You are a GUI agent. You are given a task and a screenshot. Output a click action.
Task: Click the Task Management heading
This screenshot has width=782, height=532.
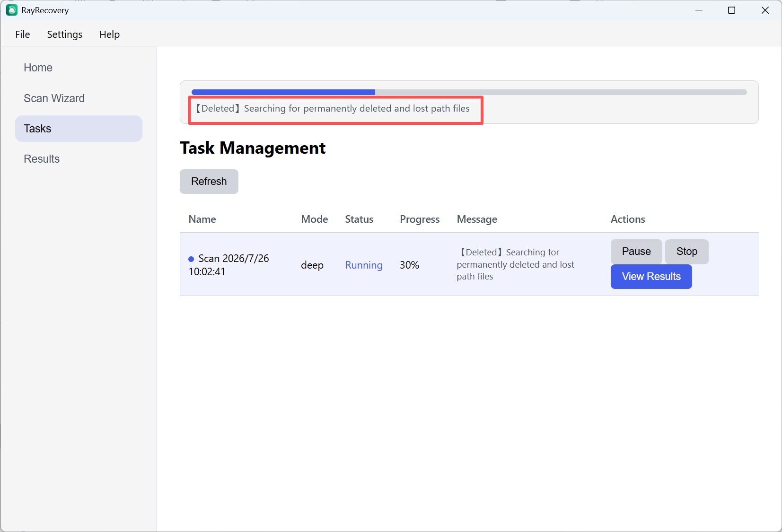tap(253, 148)
